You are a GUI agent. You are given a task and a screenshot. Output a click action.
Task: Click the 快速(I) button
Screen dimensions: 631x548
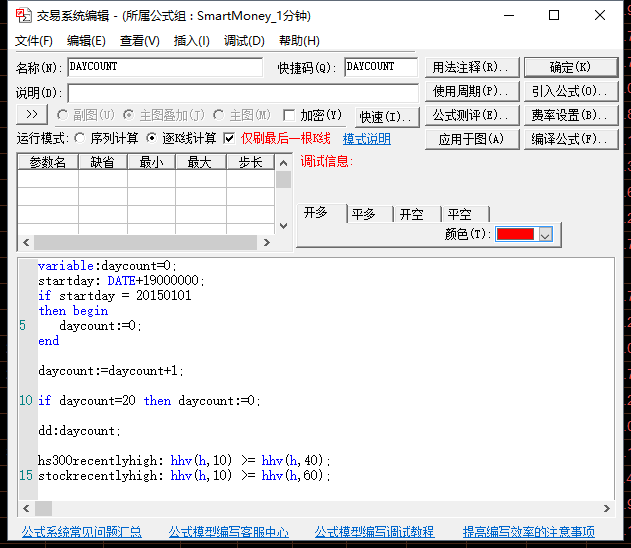click(387, 117)
